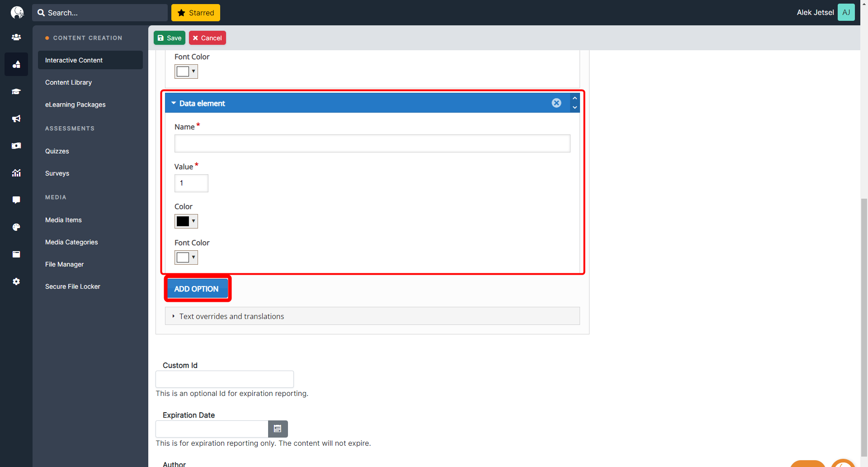Expand Text overrides and translations
Image resolution: width=868 pixels, height=467 pixels.
coord(373,316)
